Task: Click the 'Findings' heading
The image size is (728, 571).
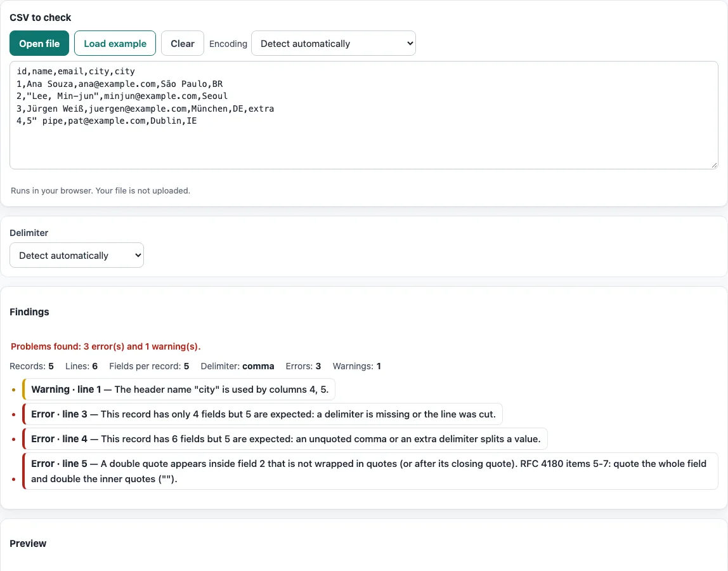Action: [29, 312]
